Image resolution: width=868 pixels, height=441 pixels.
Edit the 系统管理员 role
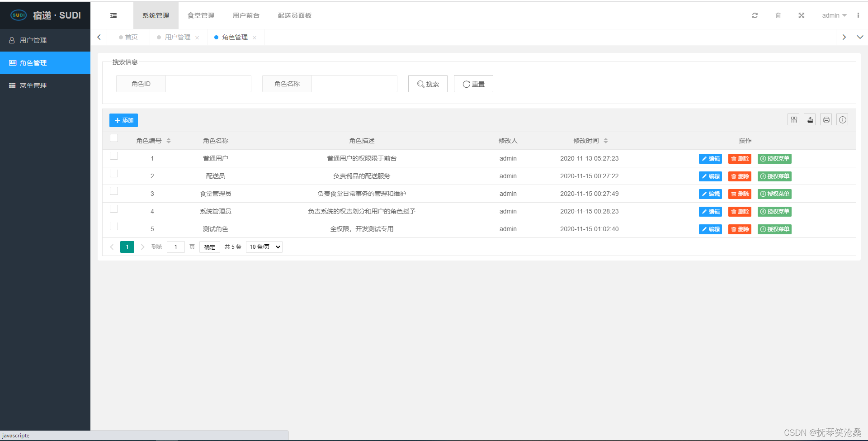tap(710, 212)
